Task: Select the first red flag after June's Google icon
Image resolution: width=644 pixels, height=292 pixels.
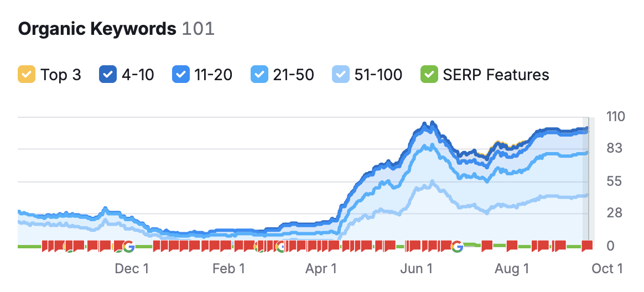Action: coord(487,245)
